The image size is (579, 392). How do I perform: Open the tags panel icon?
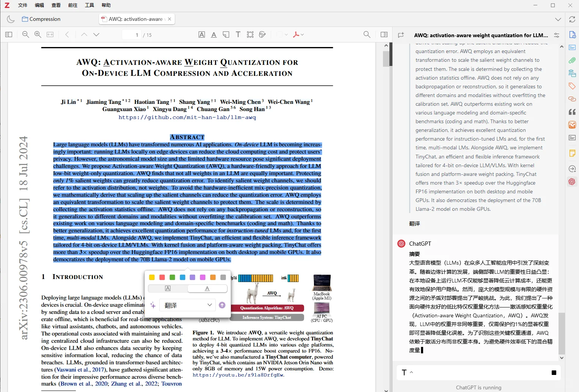[571, 86]
